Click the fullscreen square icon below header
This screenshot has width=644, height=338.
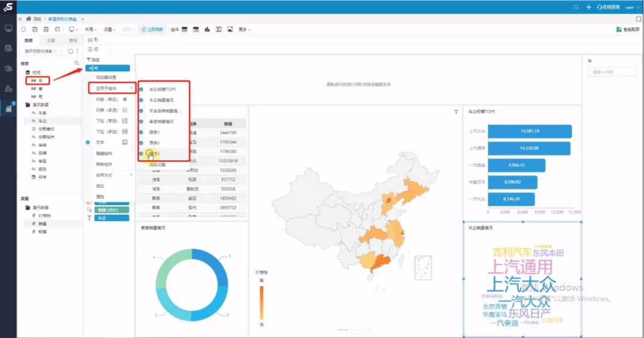[638, 19]
